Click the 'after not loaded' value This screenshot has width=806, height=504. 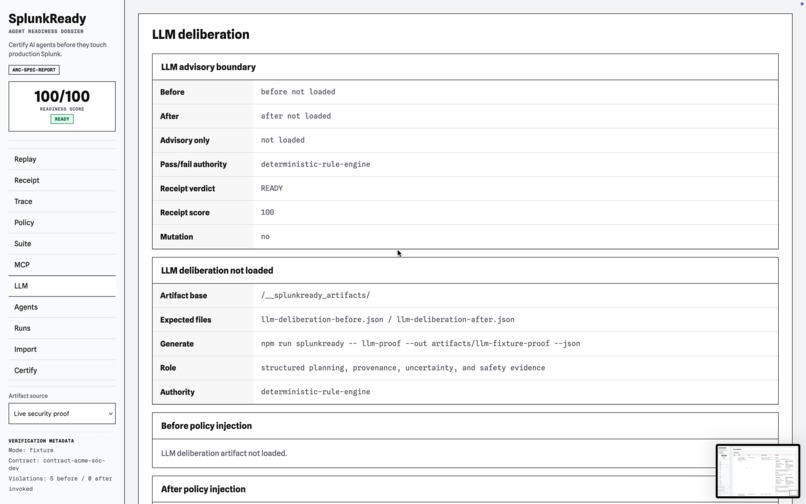296,116
